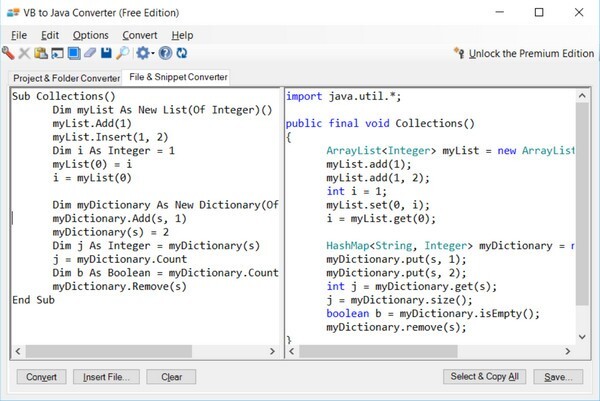The height and width of the screenshot is (401, 600).
Task: Click the magnifying glass find icon
Action: (123, 53)
